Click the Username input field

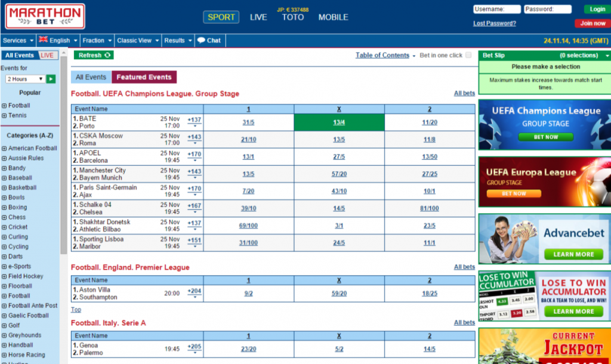[497, 9]
